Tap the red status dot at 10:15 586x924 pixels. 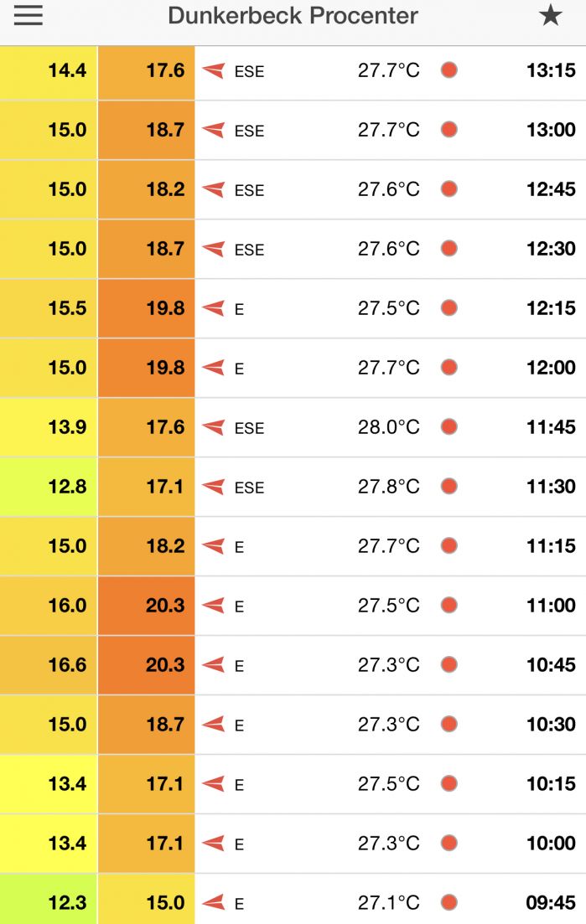[449, 784]
